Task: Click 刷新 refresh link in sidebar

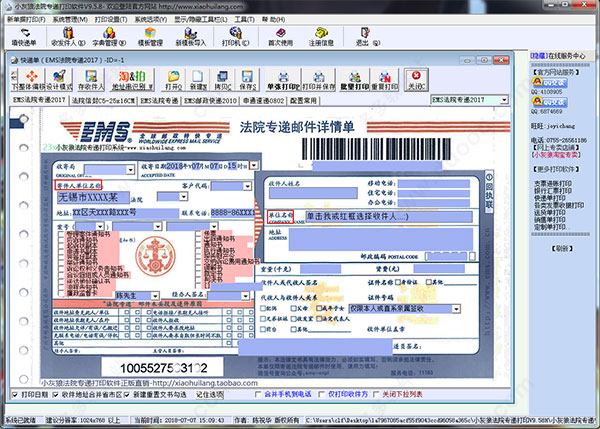Action: [x=562, y=249]
